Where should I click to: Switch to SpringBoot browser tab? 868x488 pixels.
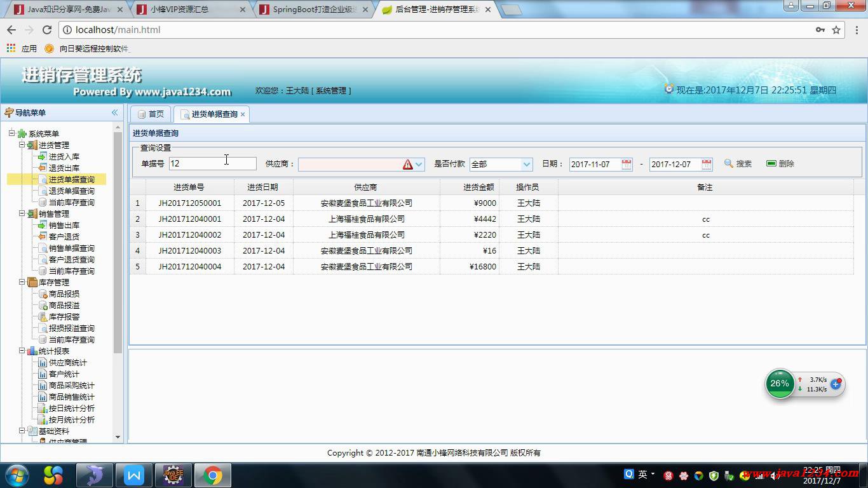pyautogui.click(x=315, y=10)
